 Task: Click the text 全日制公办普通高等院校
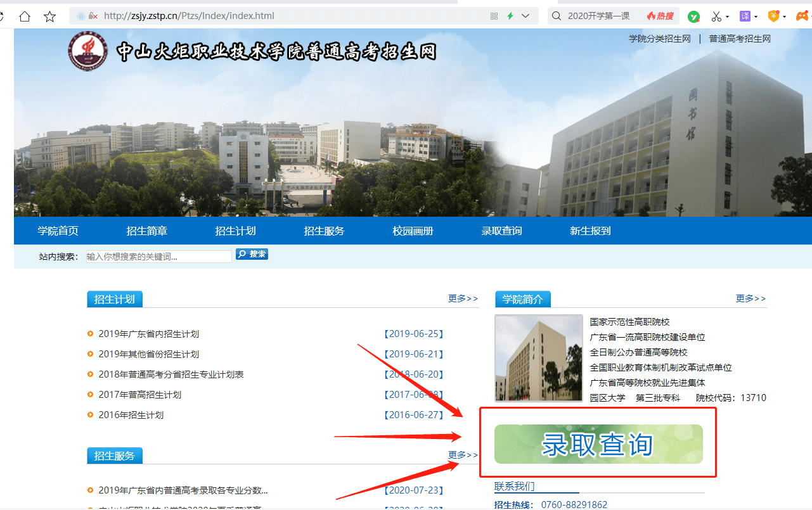click(639, 352)
